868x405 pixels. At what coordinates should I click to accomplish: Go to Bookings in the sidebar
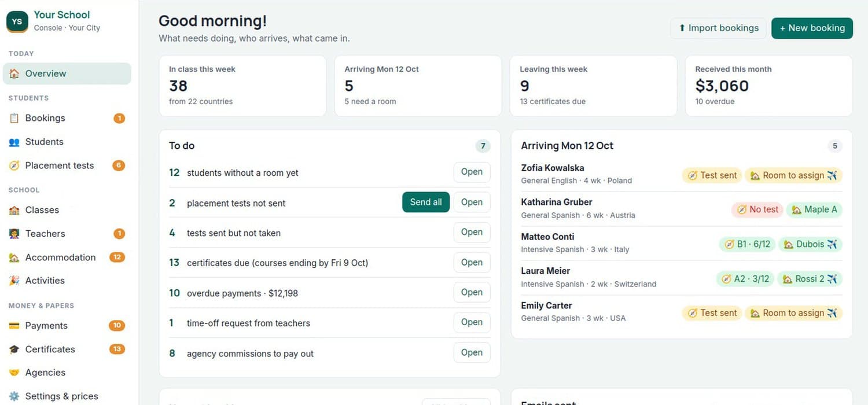67,118
